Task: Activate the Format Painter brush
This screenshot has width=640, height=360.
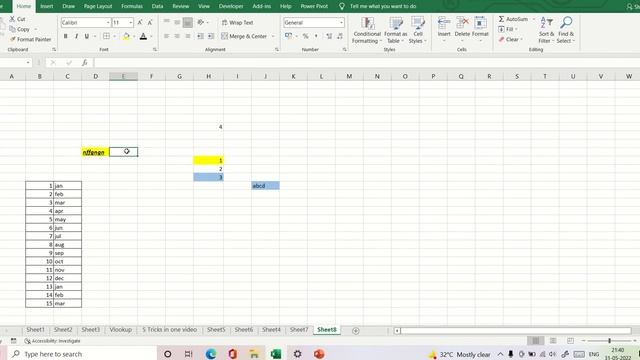Action: click(x=13, y=39)
